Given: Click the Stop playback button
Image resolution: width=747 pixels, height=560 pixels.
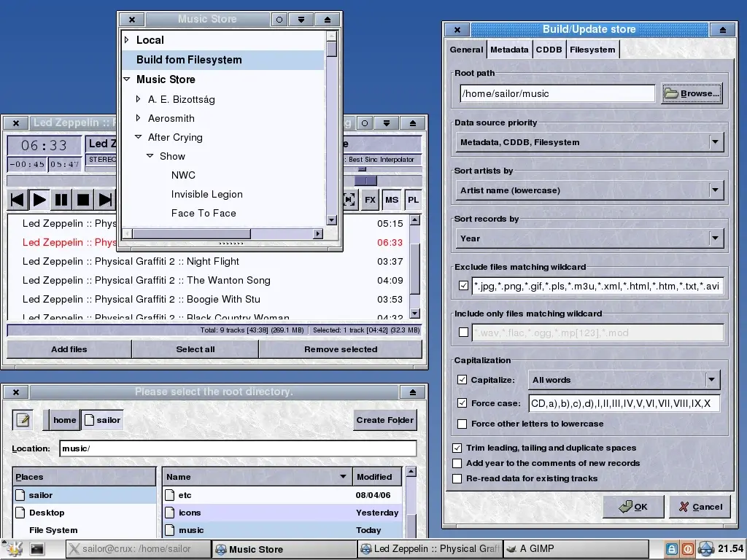Looking at the screenshot, I should click(83, 200).
